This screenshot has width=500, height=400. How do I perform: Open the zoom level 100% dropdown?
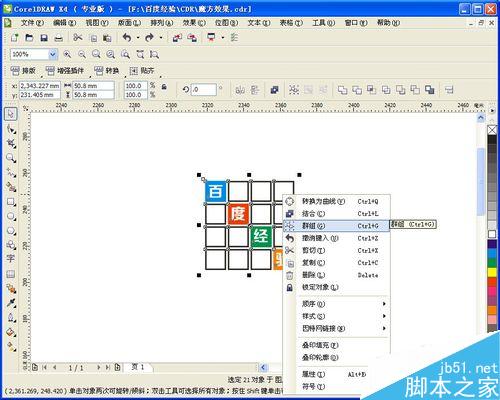[53, 54]
